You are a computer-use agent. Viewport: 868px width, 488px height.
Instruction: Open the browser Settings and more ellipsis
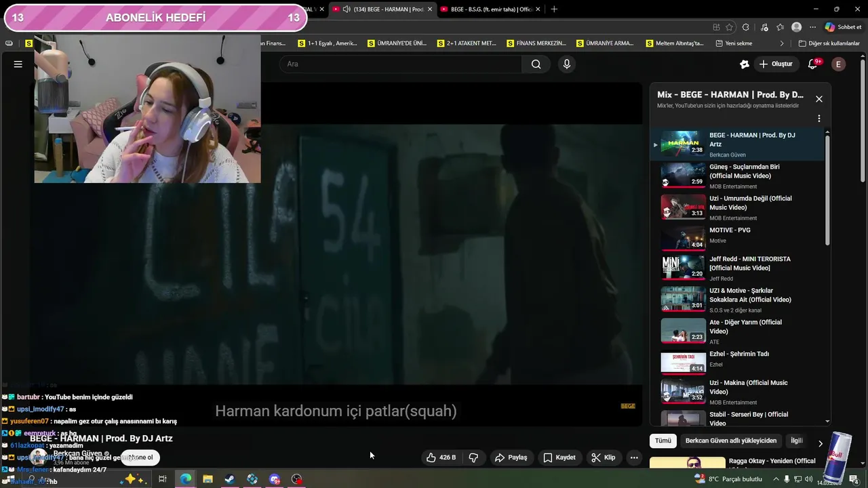[x=812, y=27]
